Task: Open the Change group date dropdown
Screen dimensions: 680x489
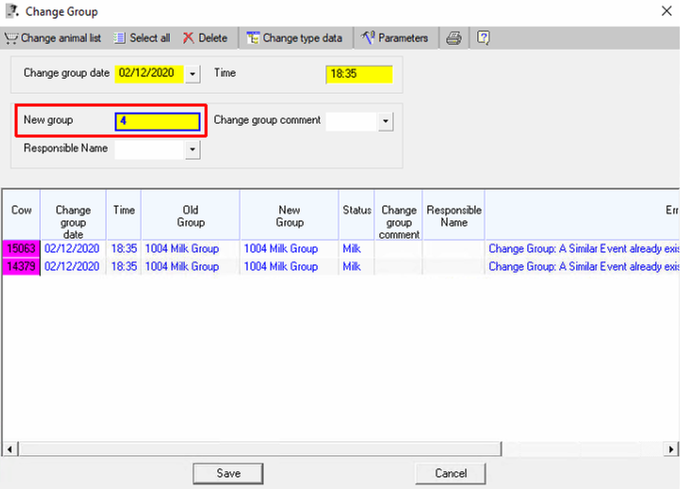Action: (x=193, y=74)
